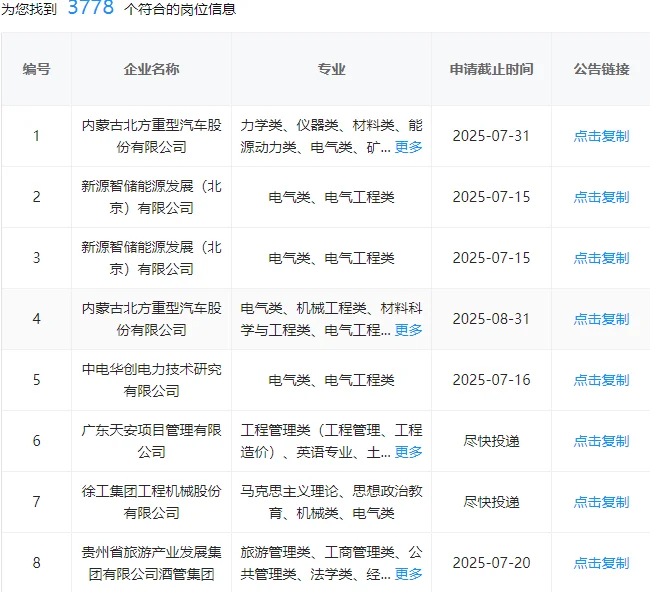Copy announcement link for row 3
The image size is (650, 592).
[x=601, y=258]
